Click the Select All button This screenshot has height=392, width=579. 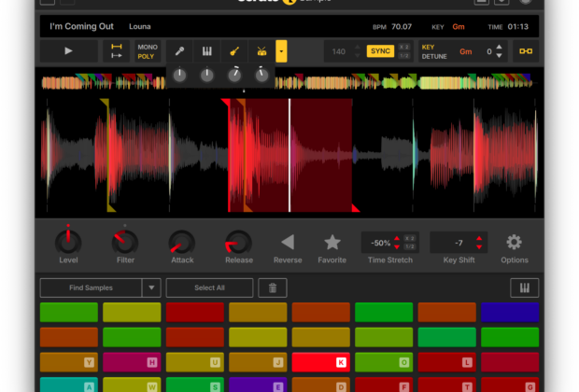(x=209, y=287)
